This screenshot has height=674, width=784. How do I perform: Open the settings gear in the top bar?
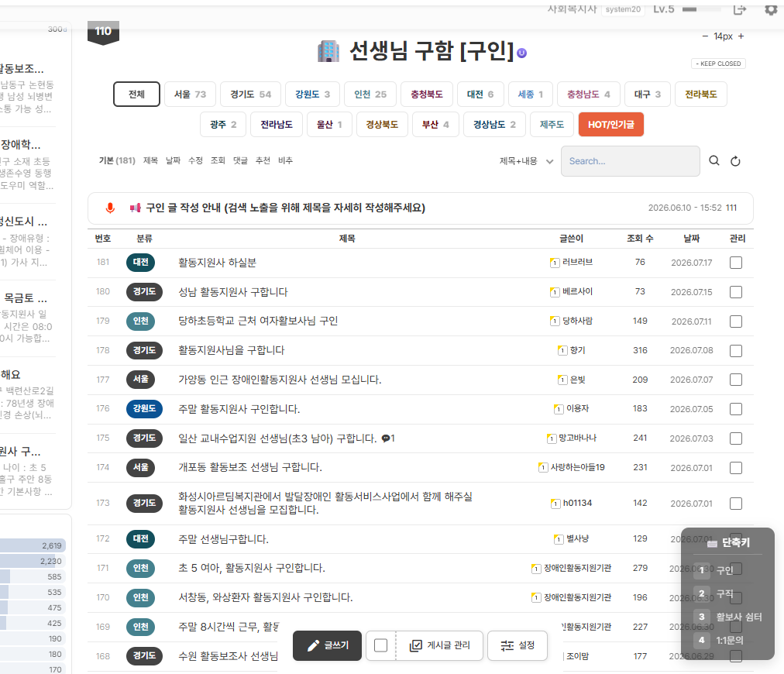coord(771,9)
